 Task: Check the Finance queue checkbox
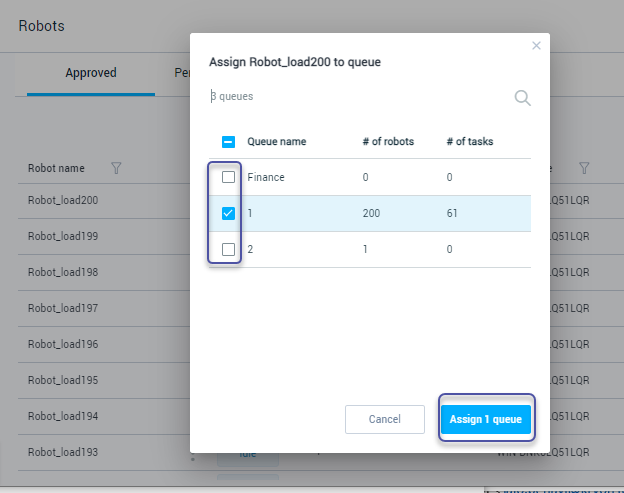[x=228, y=177]
